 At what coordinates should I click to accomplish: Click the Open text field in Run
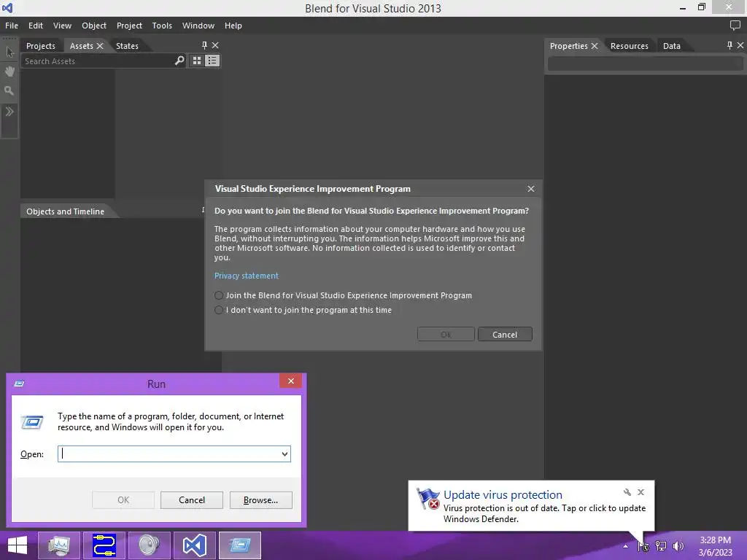click(169, 454)
